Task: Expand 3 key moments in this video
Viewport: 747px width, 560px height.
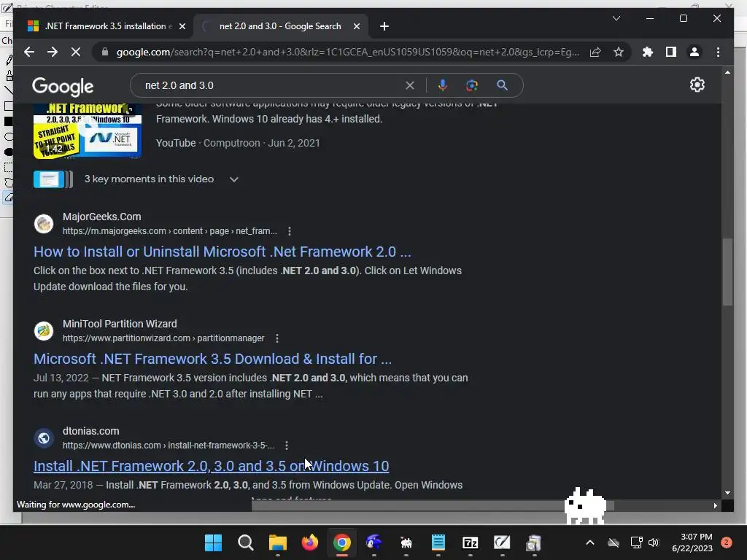Action: pos(234,179)
